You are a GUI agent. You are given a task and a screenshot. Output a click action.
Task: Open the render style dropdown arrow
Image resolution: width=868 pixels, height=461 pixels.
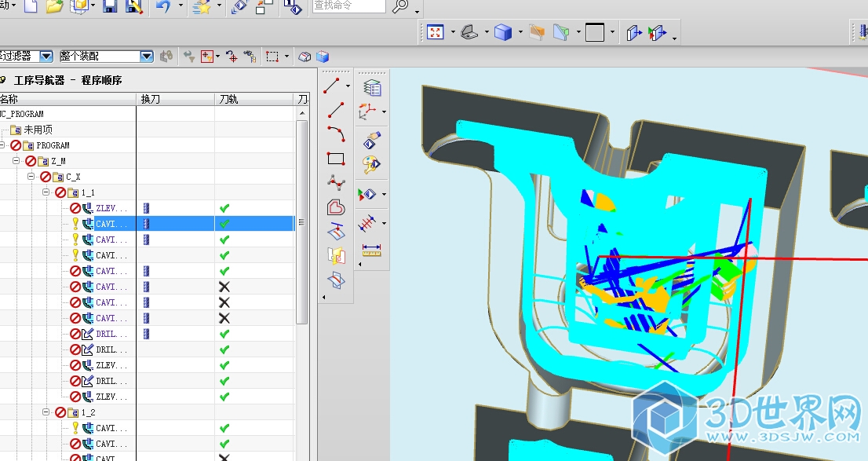pyautogui.click(x=520, y=32)
